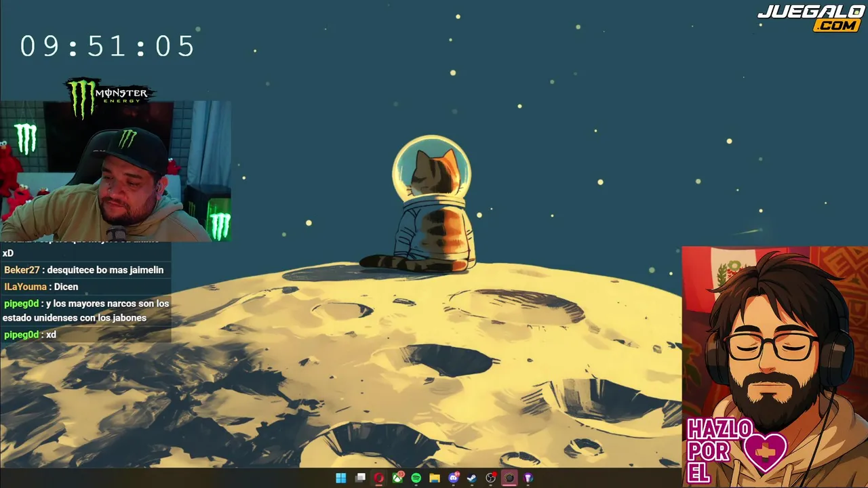Image resolution: width=868 pixels, height=488 pixels.
Task: Open Steam from the taskbar
Action: [x=472, y=478]
